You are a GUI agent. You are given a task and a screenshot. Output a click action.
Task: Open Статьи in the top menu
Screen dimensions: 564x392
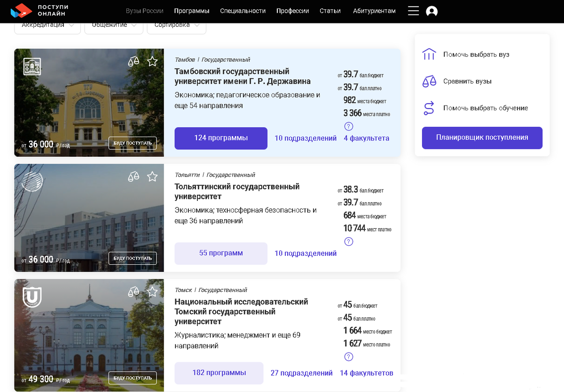(x=330, y=11)
